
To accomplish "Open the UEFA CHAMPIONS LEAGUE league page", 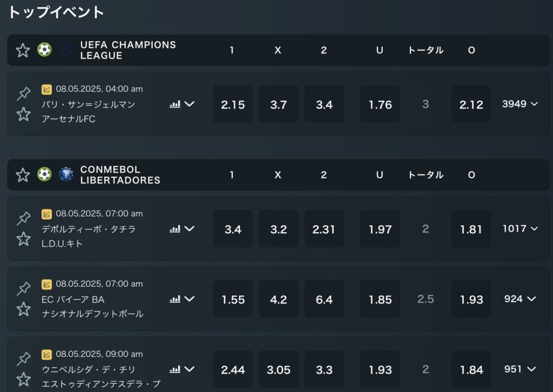I will point(128,50).
